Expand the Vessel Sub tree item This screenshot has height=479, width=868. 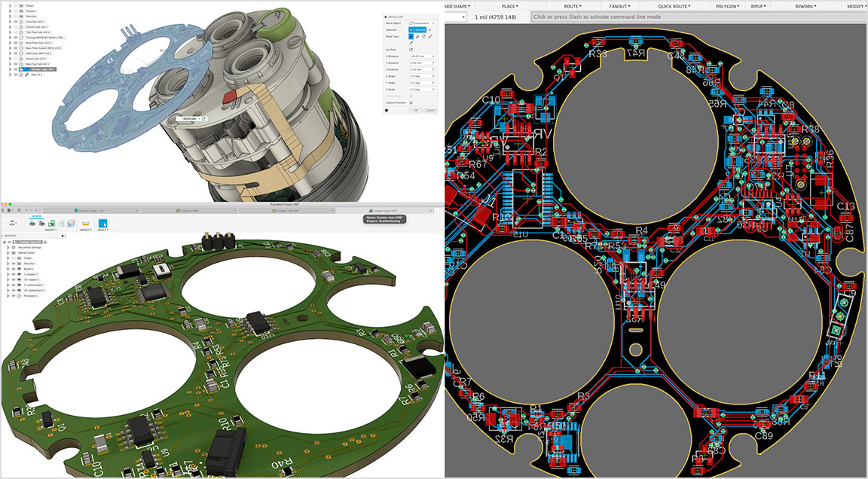coord(10,59)
